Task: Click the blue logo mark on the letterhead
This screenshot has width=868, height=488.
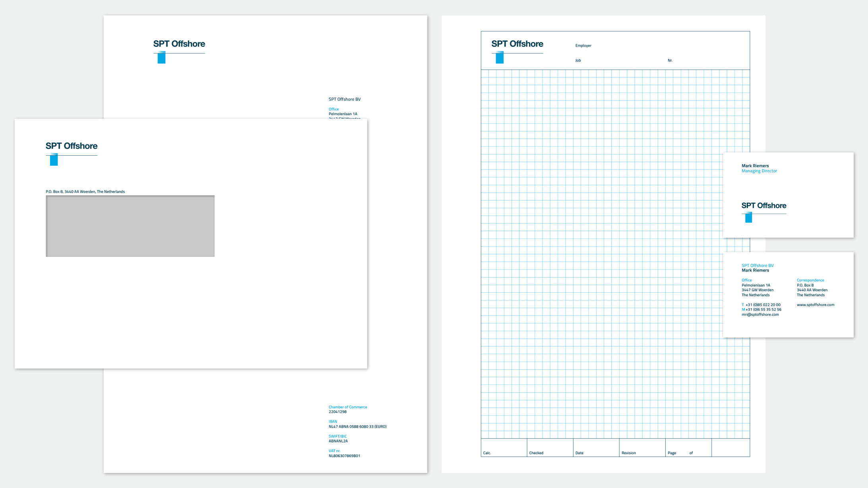Action: [x=161, y=58]
